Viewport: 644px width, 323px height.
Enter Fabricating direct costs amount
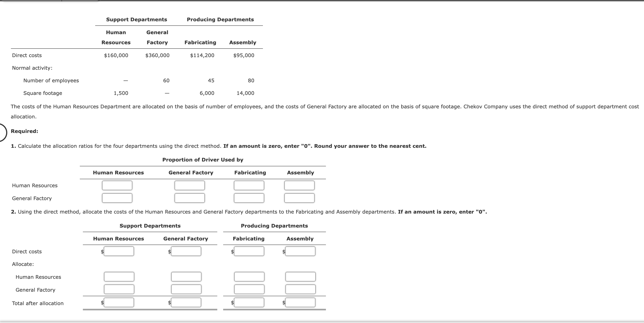pyautogui.click(x=249, y=251)
